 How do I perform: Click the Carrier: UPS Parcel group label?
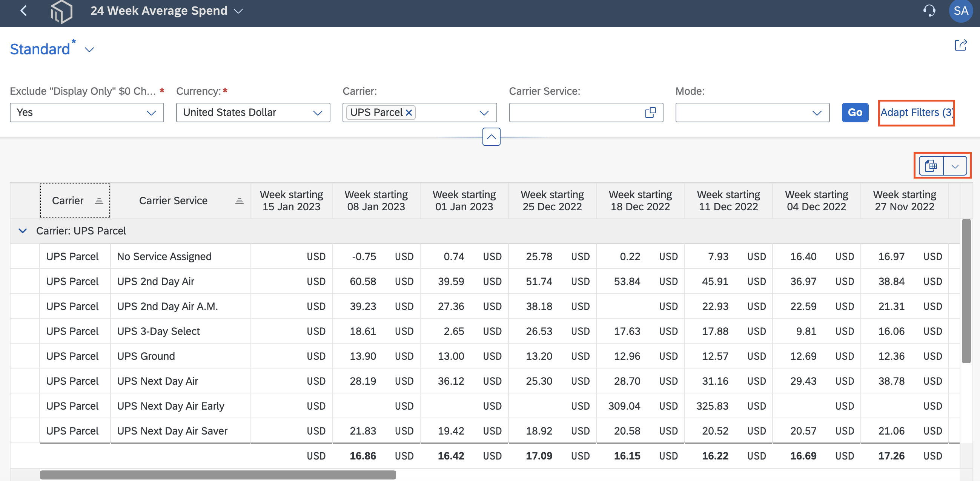(x=81, y=231)
